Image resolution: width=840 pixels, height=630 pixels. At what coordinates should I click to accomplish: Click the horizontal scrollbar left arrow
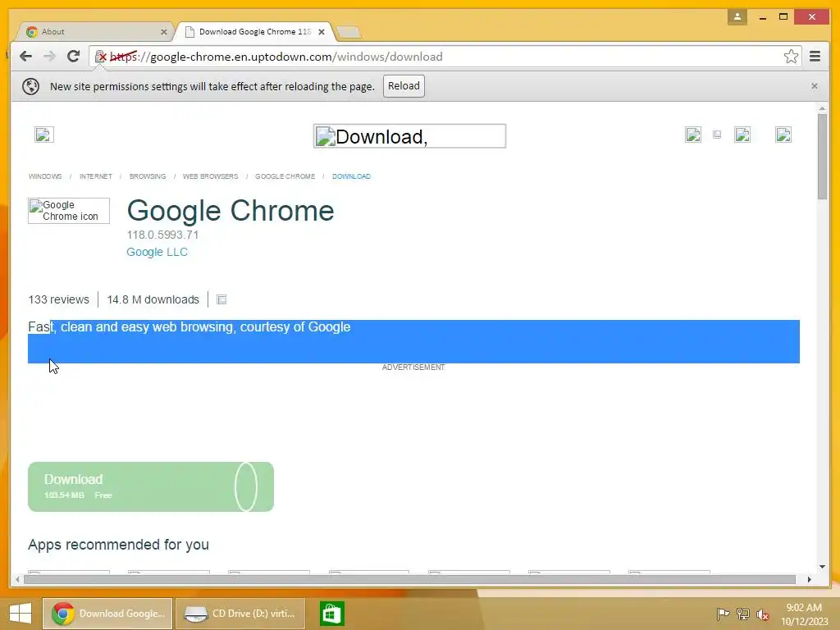(x=18, y=579)
